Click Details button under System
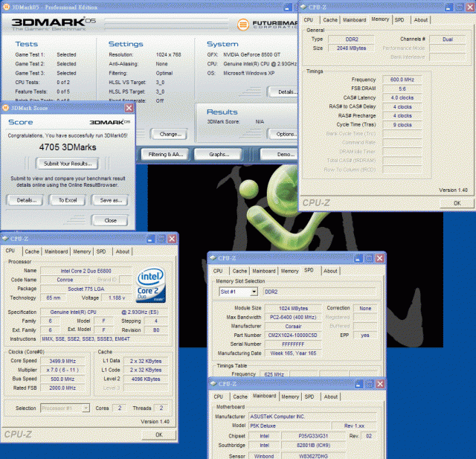This screenshot has width=476, height=459. (x=283, y=92)
